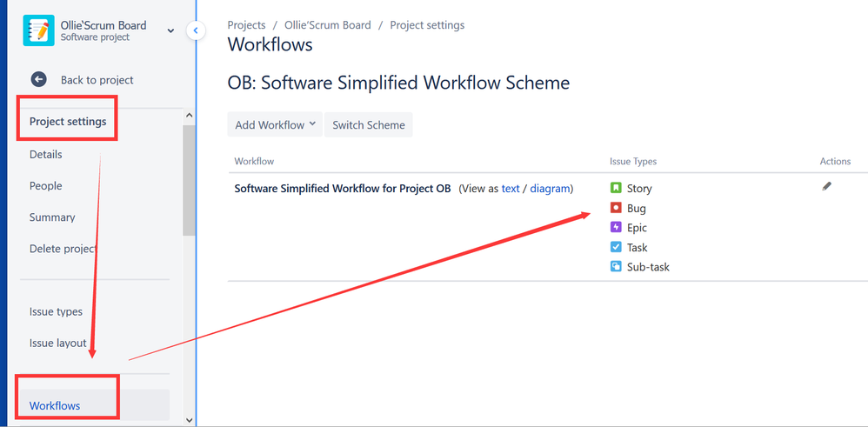Go to Back to project link text
Screen dimensions: 868x427
pyautogui.click(x=97, y=80)
